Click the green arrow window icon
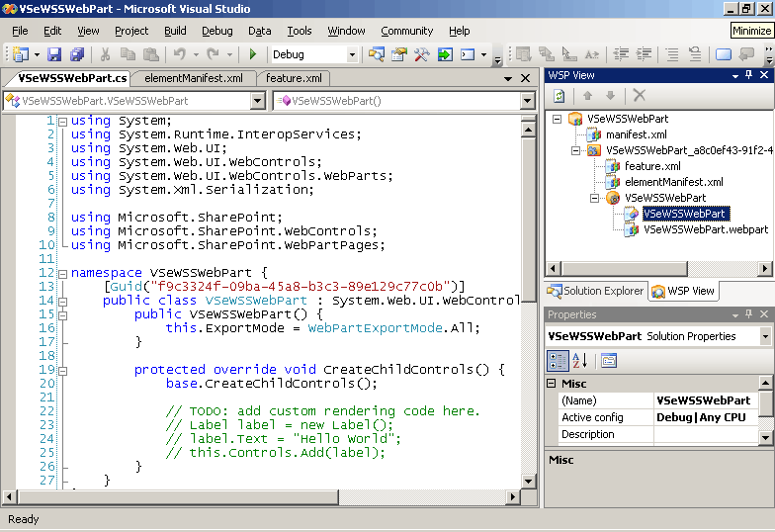The height and width of the screenshot is (532, 775). tap(445, 54)
